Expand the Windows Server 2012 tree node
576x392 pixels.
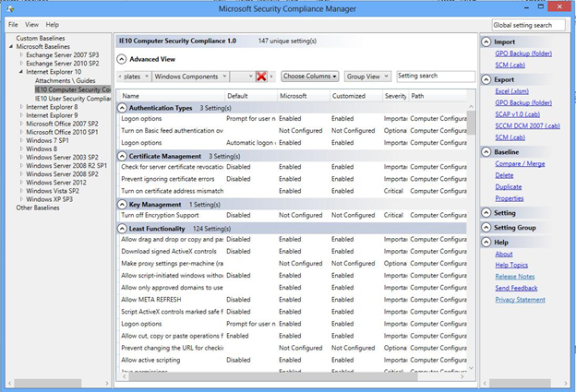20,182
